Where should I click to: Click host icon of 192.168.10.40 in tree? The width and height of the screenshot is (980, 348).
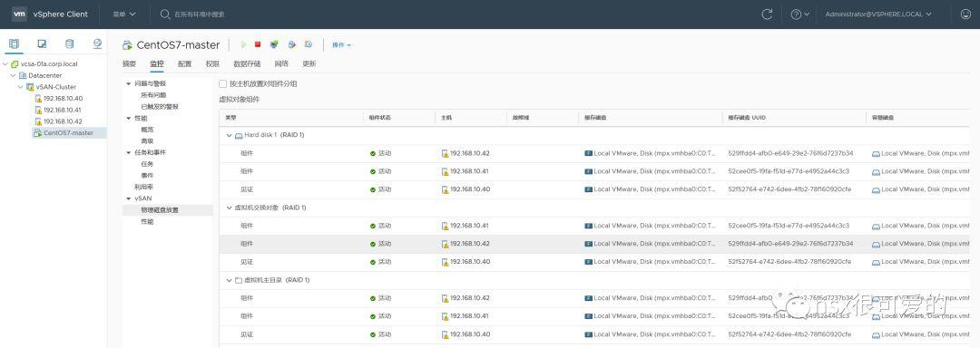pyautogui.click(x=38, y=99)
